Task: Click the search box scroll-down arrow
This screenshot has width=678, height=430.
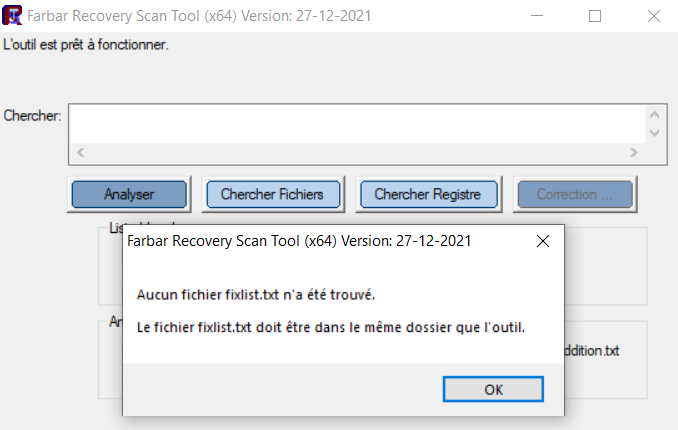Action: point(654,133)
